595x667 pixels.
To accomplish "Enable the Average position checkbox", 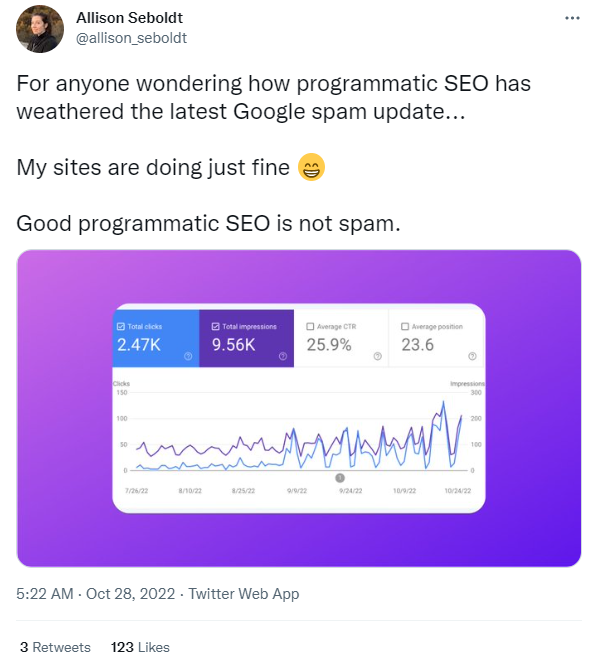I will pyautogui.click(x=405, y=326).
